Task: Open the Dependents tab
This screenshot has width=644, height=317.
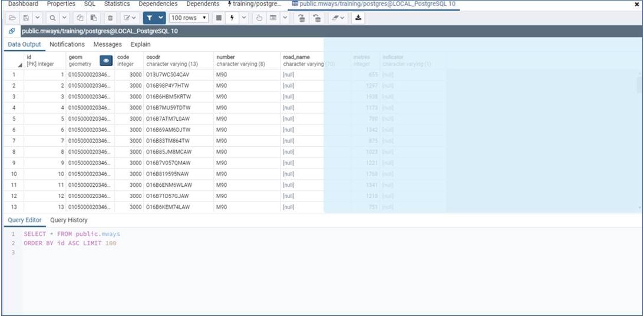Action: click(x=203, y=4)
